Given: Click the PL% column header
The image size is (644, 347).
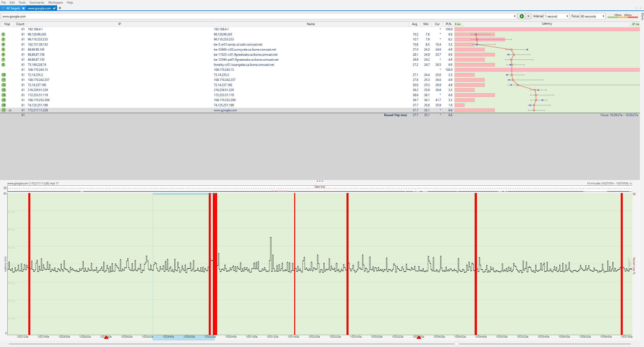Looking at the screenshot, I should tap(448, 24).
